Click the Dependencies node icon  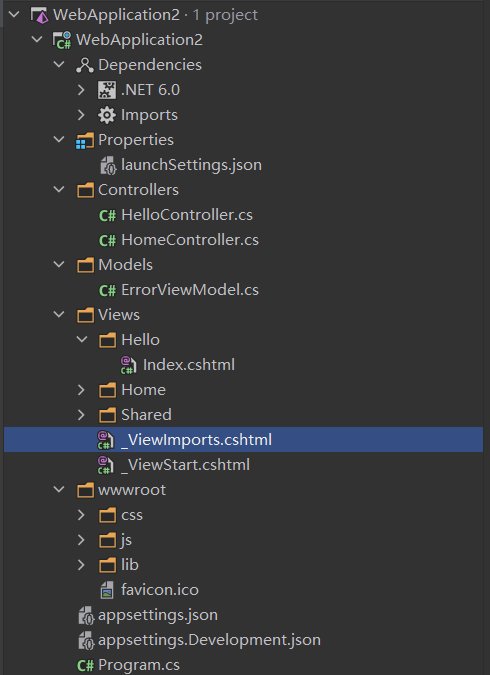click(85, 65)
